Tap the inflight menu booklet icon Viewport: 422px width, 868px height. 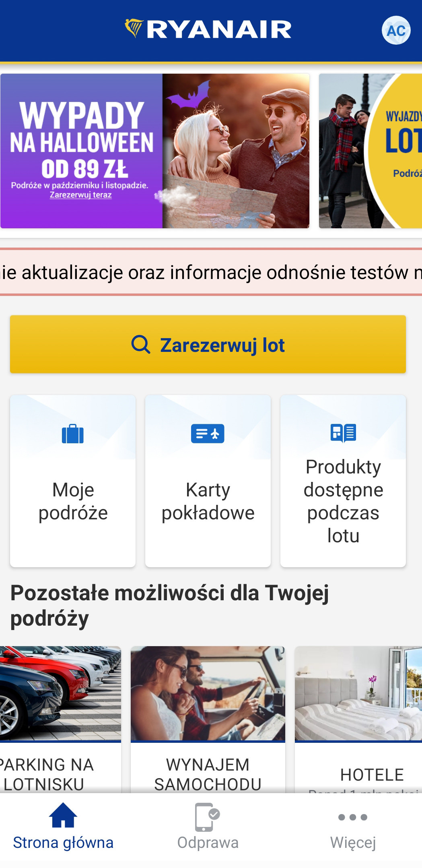pyautogui.click(x=343, y=433)
